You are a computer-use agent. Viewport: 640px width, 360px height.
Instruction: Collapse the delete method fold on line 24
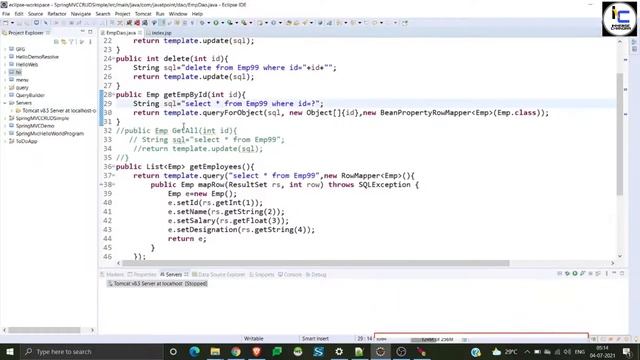(x=113, y=59)
